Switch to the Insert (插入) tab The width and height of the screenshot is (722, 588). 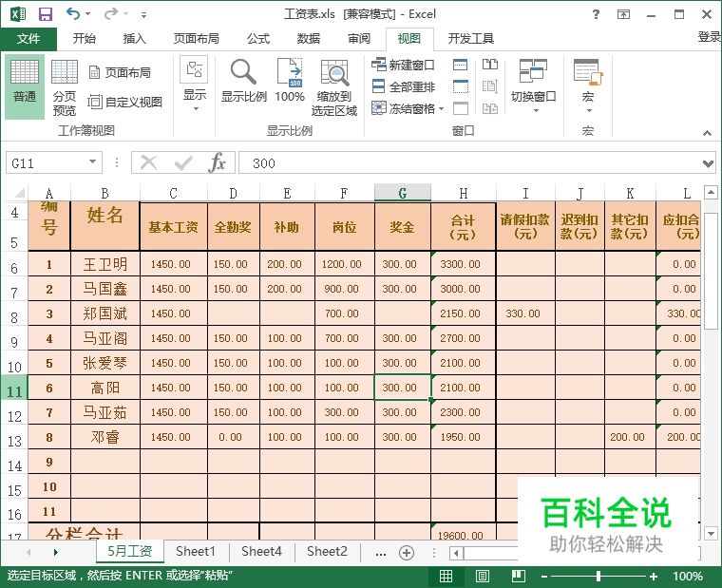[x=135, y=39]
